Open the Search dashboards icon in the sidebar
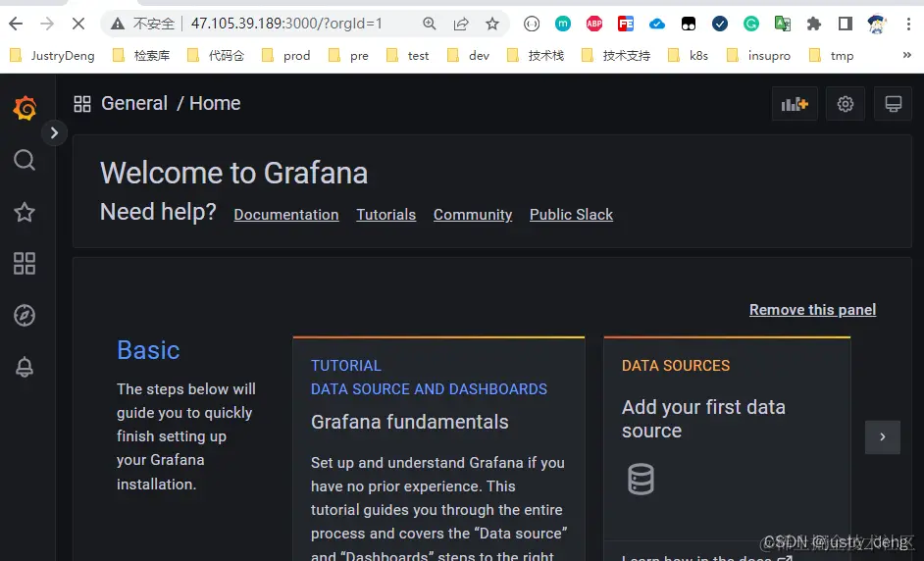The height and width of the screenshot is (561, 924). tap(25, 160)
